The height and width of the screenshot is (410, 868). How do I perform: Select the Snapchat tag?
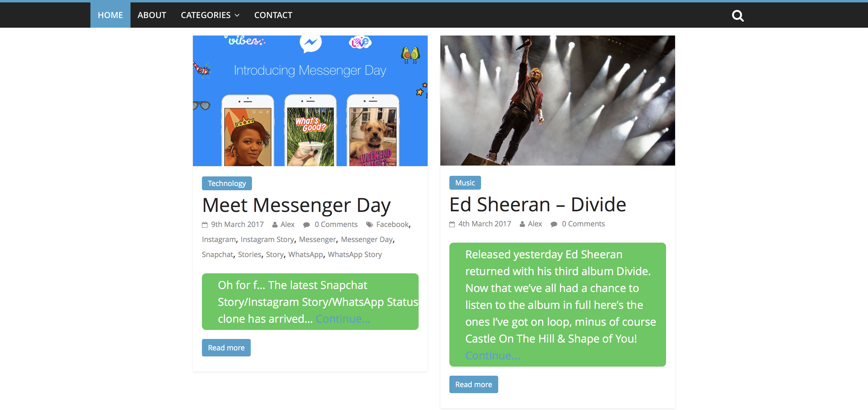pyautogui.click(x=217, y=255)
